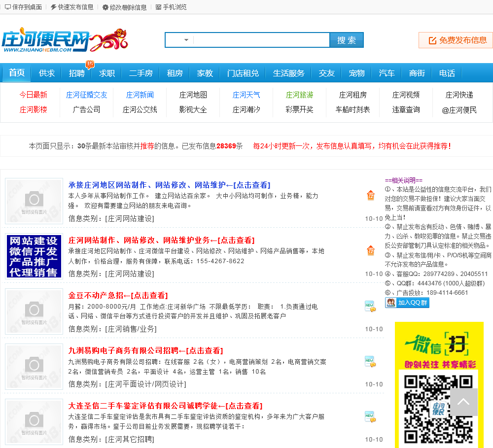Open the 二手房 navigation tab
This screenshot has width=493, height=448.
141,73
